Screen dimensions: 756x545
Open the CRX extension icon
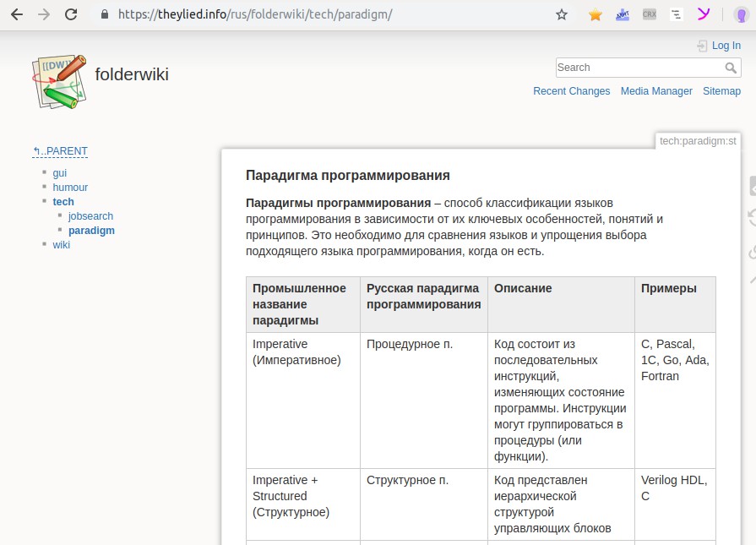(x=649, y=14)
